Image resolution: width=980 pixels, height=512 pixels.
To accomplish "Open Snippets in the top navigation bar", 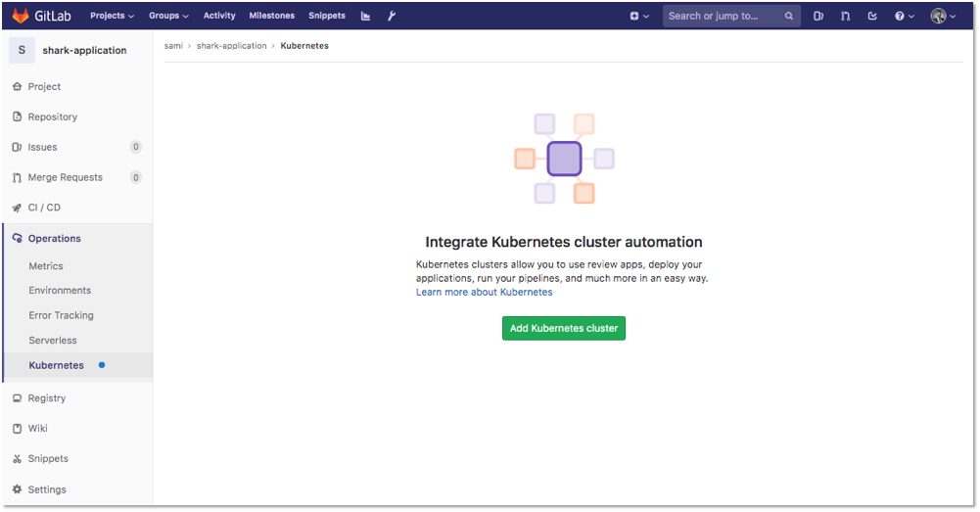I will tap(327, 16).
